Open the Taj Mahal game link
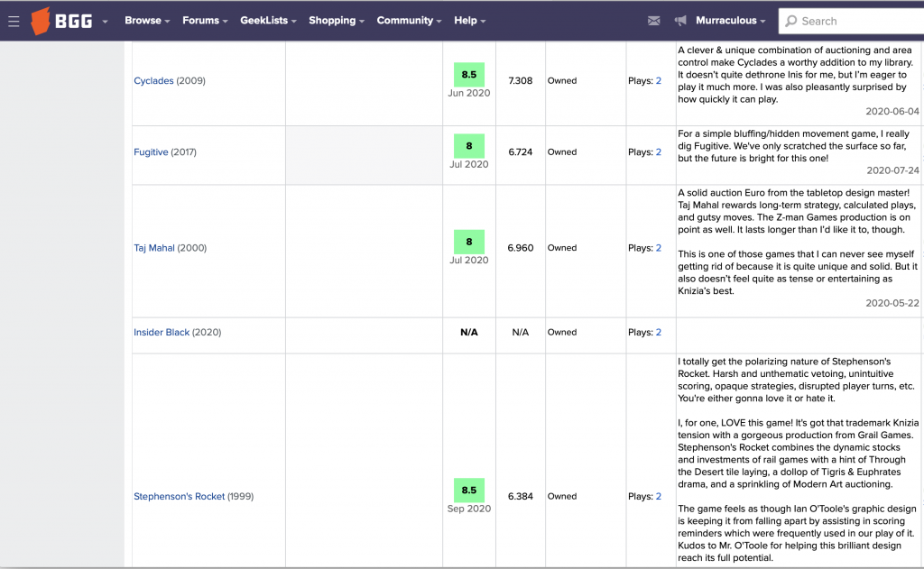This screenshot has width=924, height=569. click(153, 248)
